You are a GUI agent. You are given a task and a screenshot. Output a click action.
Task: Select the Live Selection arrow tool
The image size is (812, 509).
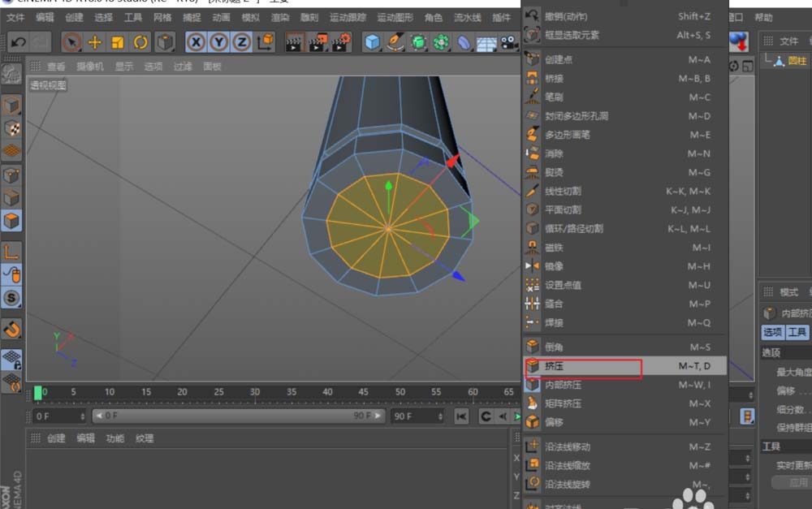(x=71, y=42)
